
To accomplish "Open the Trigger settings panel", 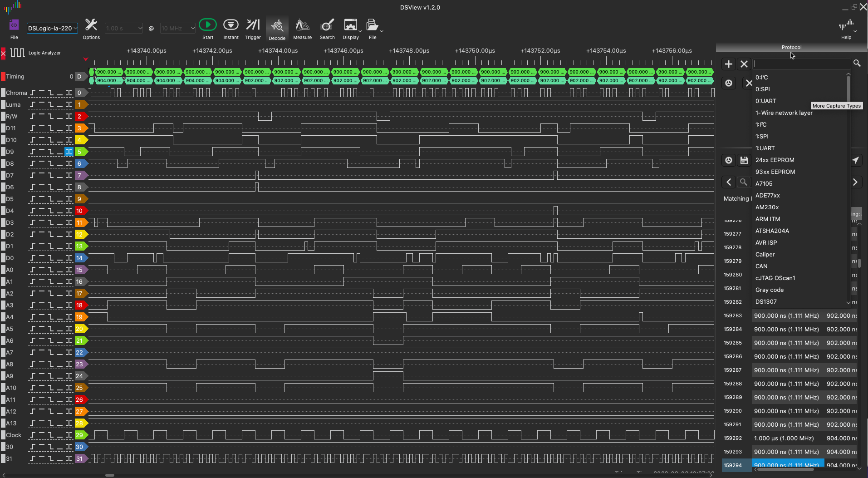I will tap(253, 25).
